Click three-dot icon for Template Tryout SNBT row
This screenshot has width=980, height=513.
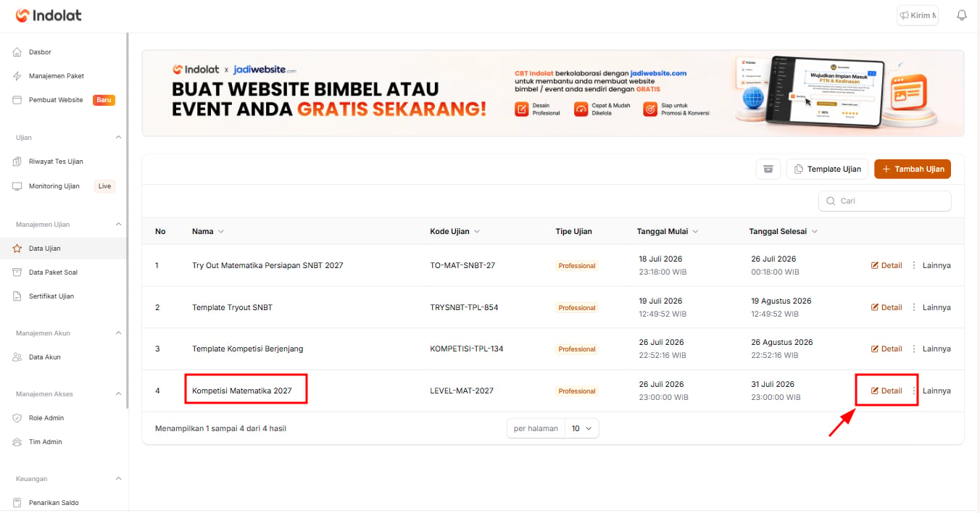914,307
